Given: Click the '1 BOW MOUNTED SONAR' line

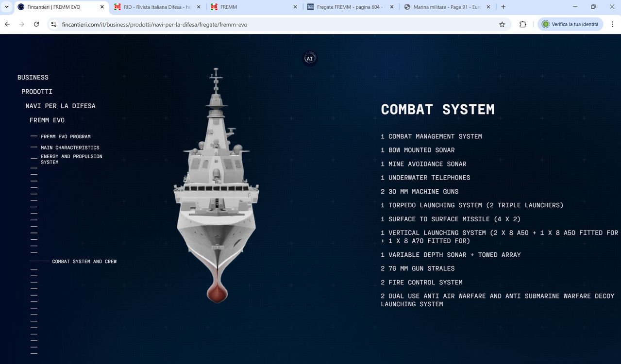Looking at the screenshot, I should coord(418,150).
